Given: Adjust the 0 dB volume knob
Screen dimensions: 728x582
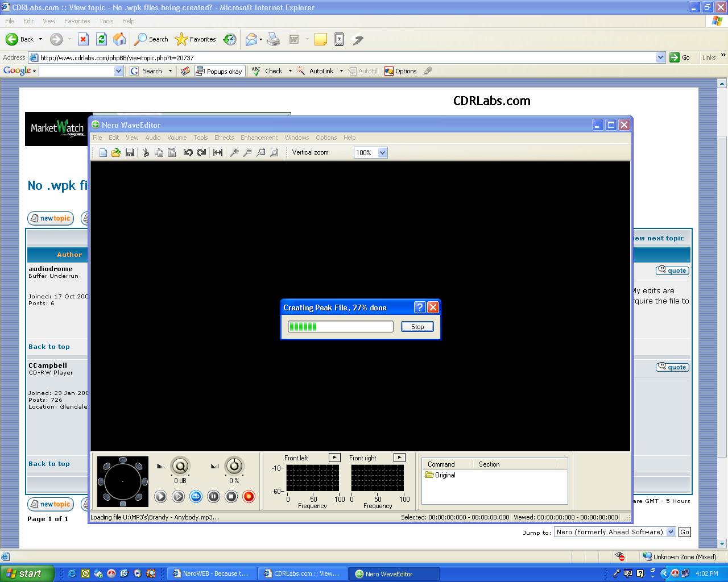Looking at the screenshot, I should (x=180, y=466).
